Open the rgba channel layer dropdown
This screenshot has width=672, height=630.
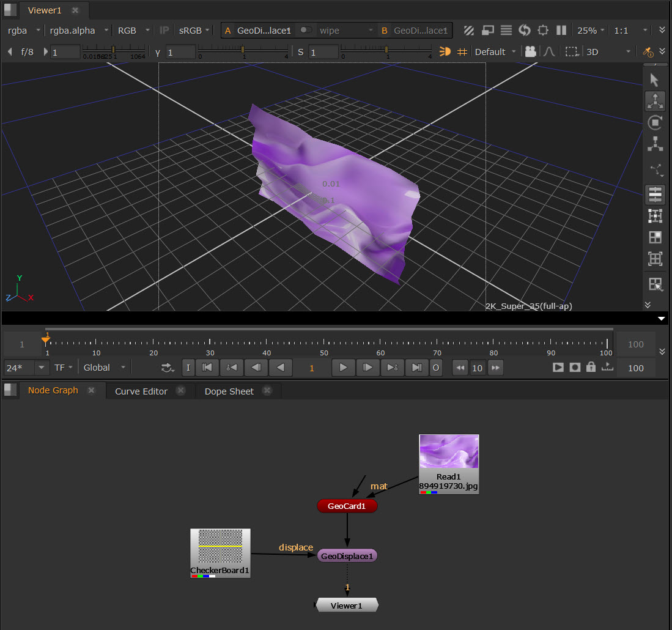(24, 30)
